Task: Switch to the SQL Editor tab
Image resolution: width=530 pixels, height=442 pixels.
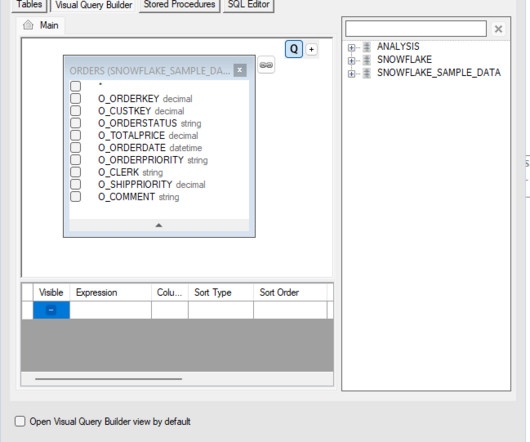Action: click(248, 5)
